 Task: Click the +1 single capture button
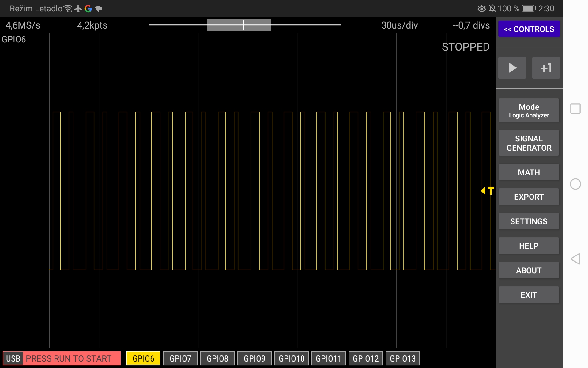tap(545, 68)
